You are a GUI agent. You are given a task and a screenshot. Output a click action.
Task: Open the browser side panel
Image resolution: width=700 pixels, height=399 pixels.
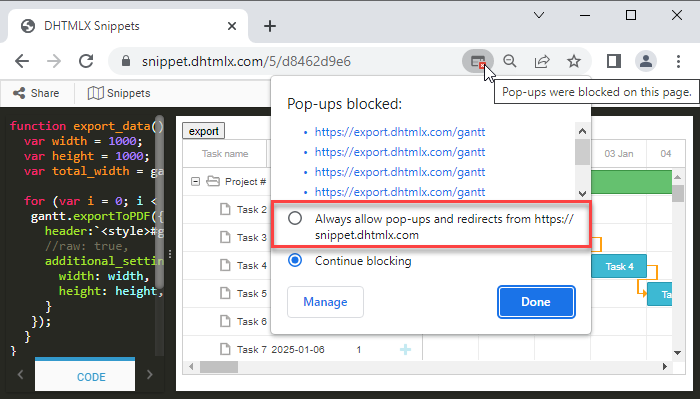pyautogui.click(x=614, y=61)
